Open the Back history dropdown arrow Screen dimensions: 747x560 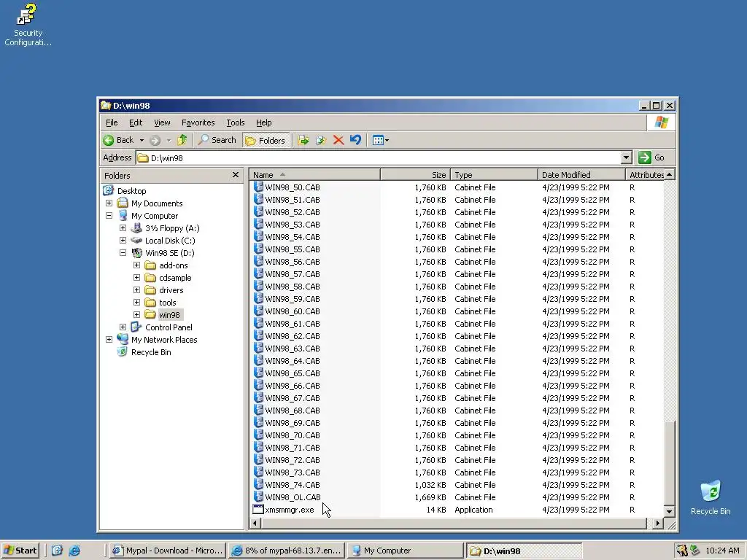(x=142, y=140)
